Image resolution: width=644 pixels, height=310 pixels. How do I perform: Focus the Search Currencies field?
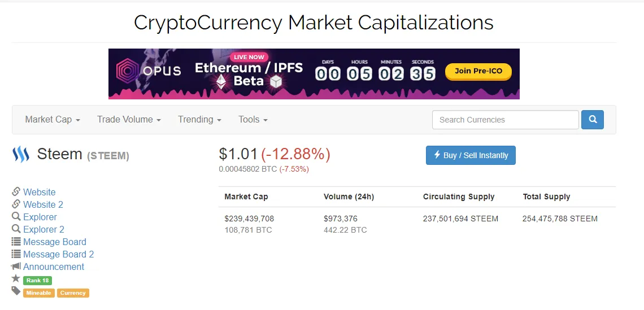tap(505, 120)
